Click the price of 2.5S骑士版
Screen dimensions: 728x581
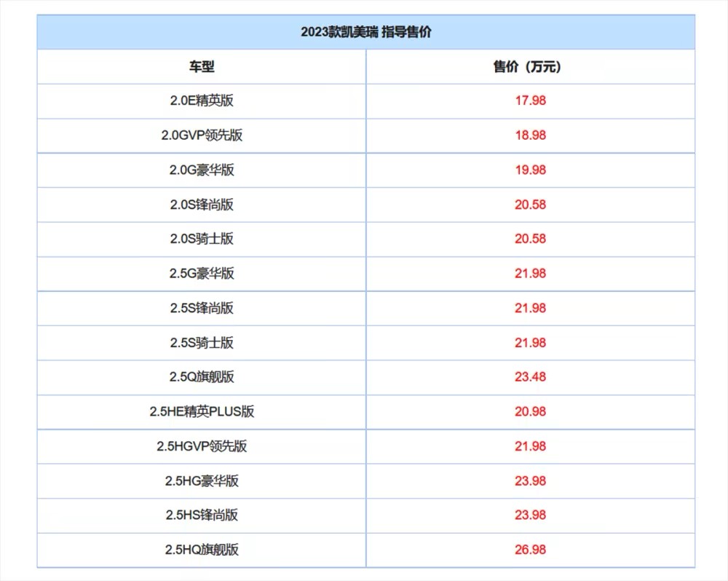(530, 343)
